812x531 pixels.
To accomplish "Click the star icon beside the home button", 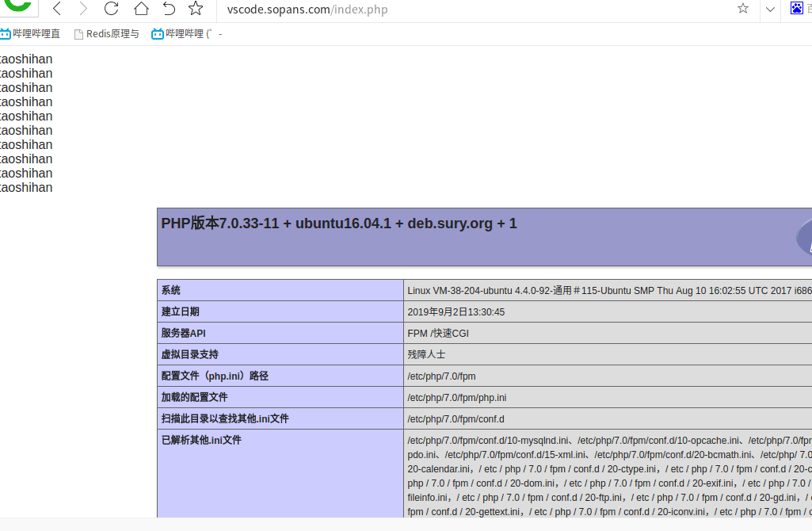I will pos(196,9).
